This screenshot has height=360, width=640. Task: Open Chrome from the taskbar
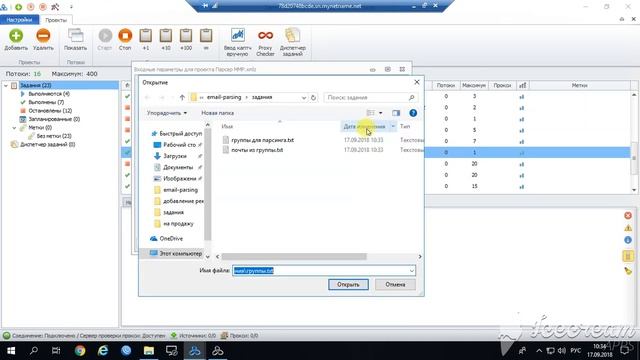(80, 351)
